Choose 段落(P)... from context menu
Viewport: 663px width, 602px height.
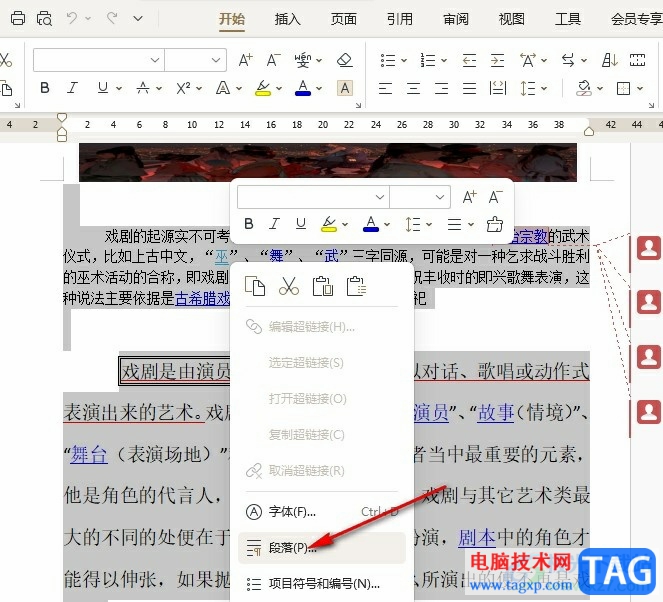[x=322, y=548]
